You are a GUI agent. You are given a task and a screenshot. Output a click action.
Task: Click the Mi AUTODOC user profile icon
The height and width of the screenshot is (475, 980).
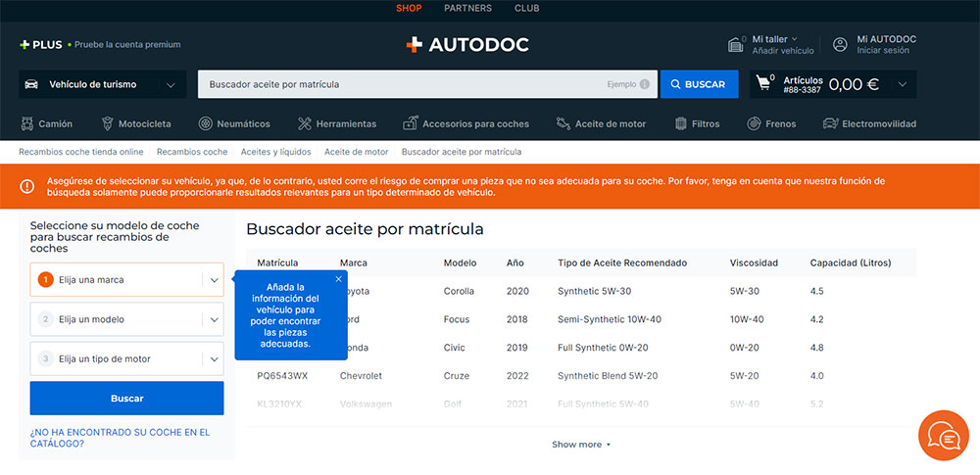[x=840, y=45]
